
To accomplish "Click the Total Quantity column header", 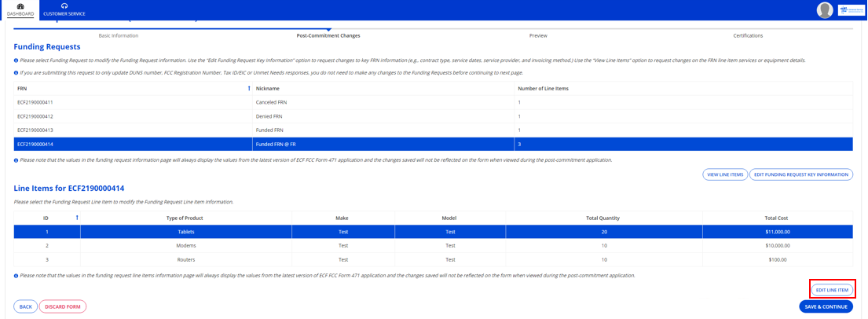I will click(x=604, y=218).
